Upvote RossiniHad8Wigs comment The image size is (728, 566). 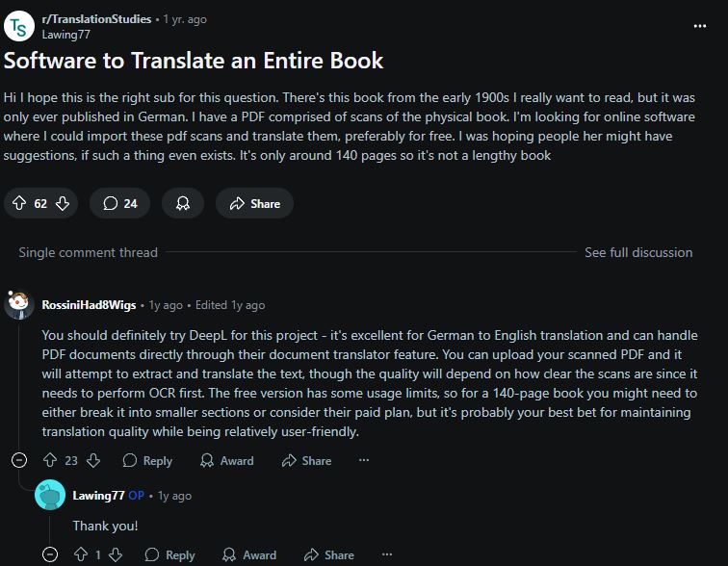tap(50, 460)
